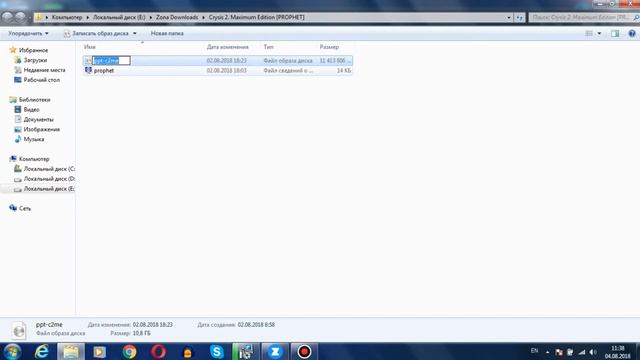Click the folder search input field
Screen dimensions: 640x360
tap(583, 18)
